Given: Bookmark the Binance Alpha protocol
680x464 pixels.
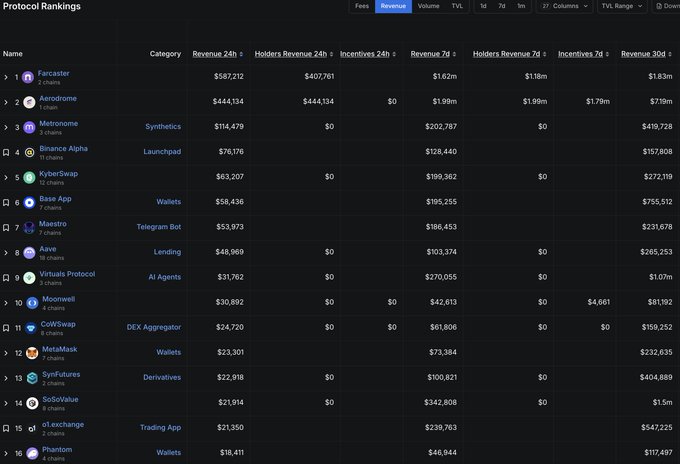Looking at the screenshot, I should pyautogui.click(x=6, y=152).
